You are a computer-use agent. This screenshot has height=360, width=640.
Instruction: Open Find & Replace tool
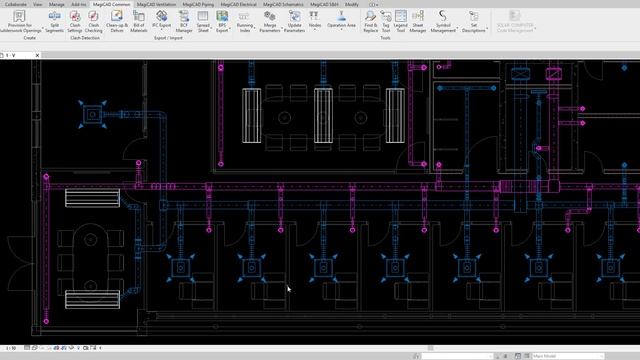370,21
